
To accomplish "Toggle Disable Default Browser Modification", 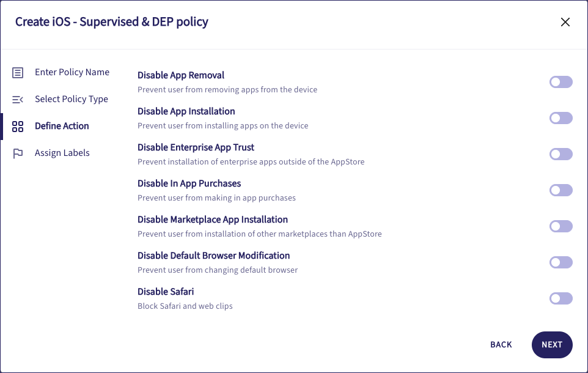I will click(x=560, y=262).
